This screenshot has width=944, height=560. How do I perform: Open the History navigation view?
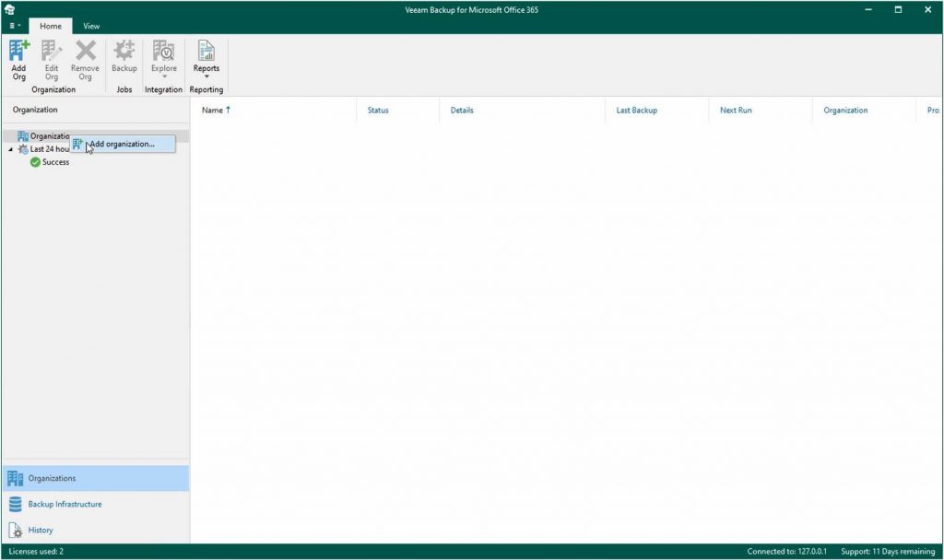click(95, 530)
